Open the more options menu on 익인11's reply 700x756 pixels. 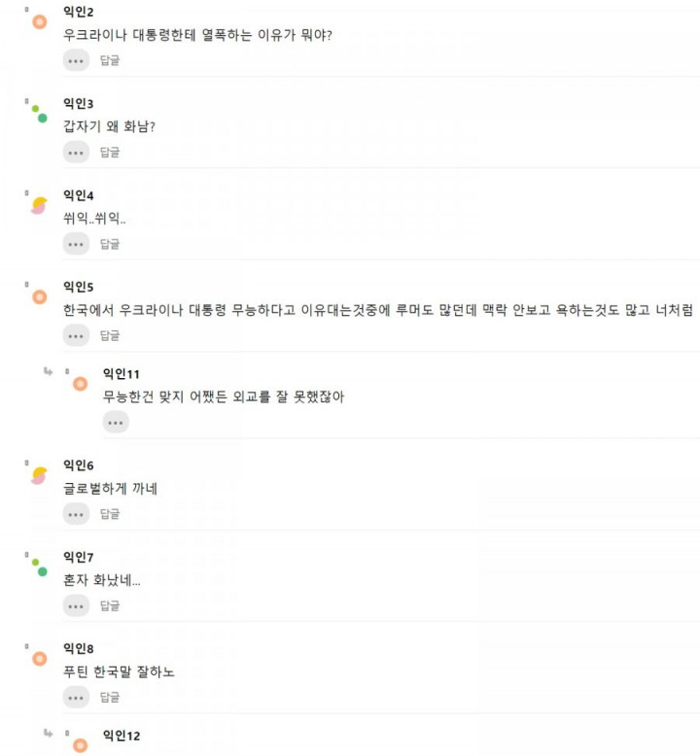pos(116,423)
